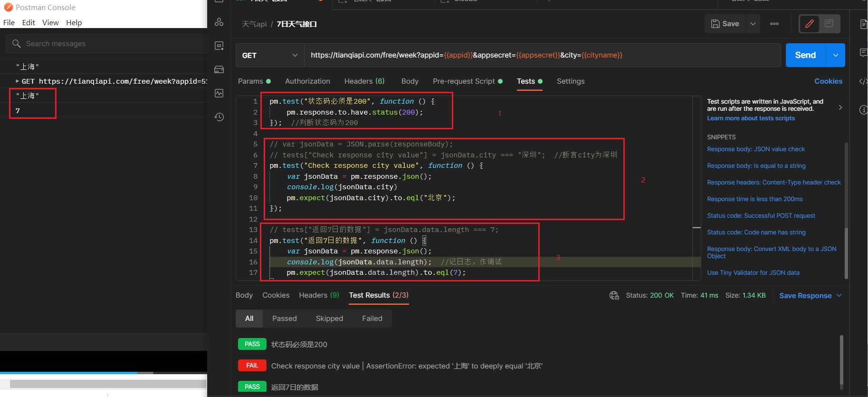Image resolution: width=868 pixels, height=397 pixels.
Task: Click the Send button
Action: (x=806, y=55)
